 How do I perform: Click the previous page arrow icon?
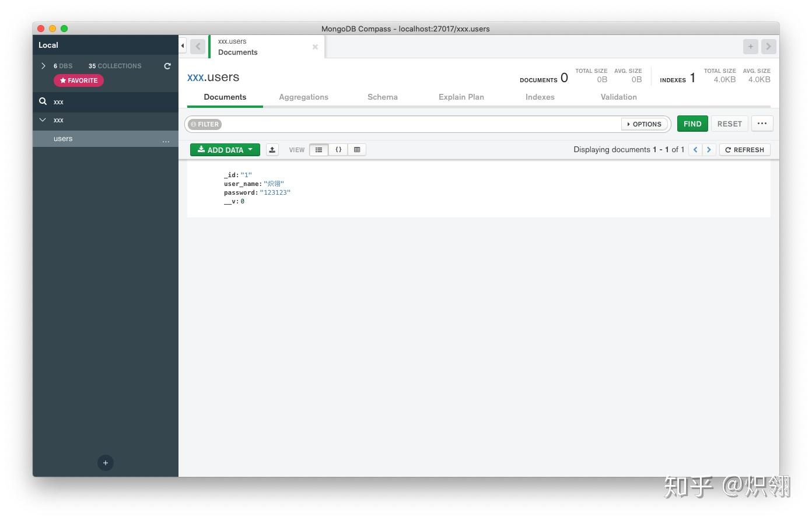point(695,149)
